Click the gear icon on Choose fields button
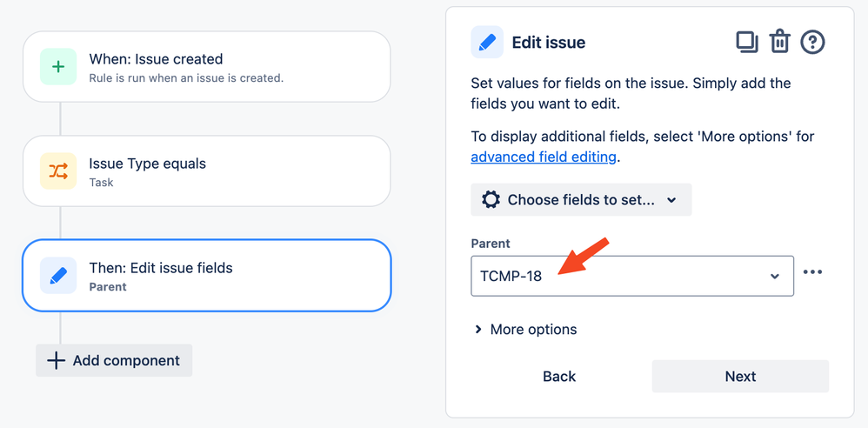Viewport: 868px width, 428px height. (491, 200)
